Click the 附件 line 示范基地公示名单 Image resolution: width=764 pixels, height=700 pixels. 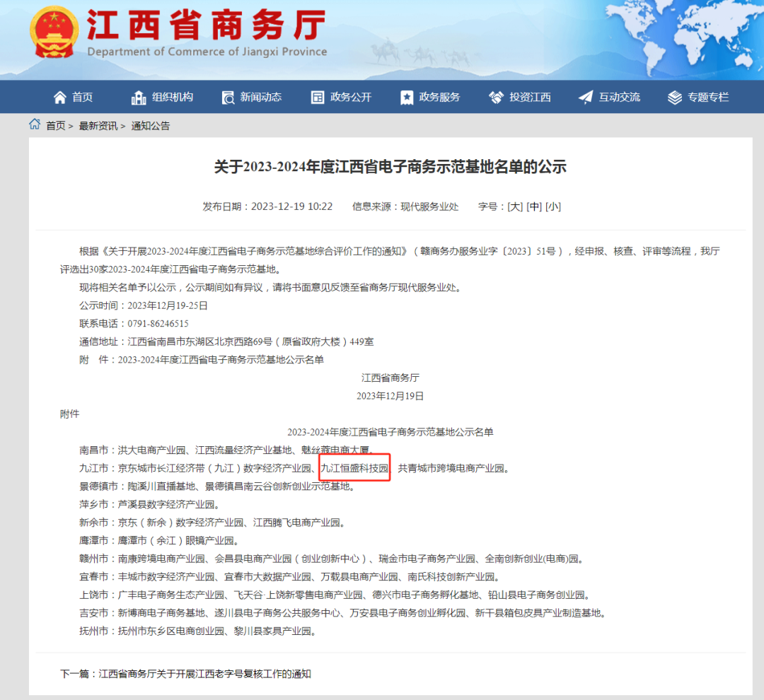coord(202,359)
